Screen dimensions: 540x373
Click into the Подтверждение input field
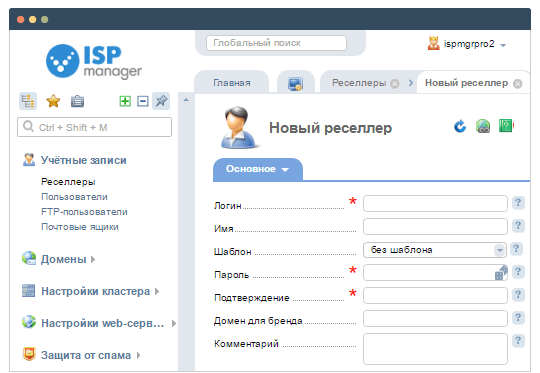coord(435,296)
